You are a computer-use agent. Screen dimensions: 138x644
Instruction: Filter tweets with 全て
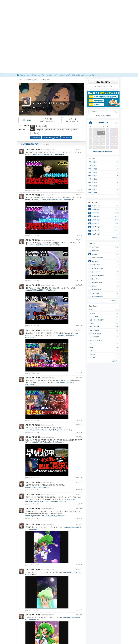[x=32, y=130]
